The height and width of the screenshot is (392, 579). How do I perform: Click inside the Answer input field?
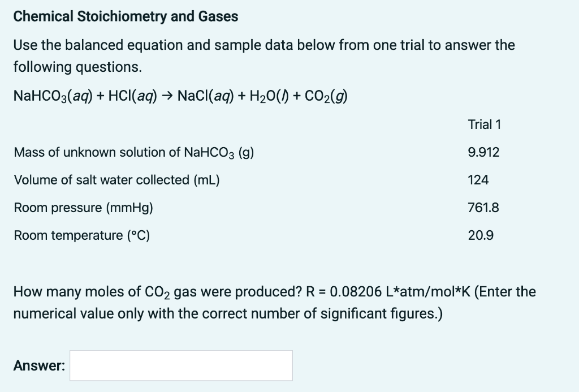click(180, 365)
